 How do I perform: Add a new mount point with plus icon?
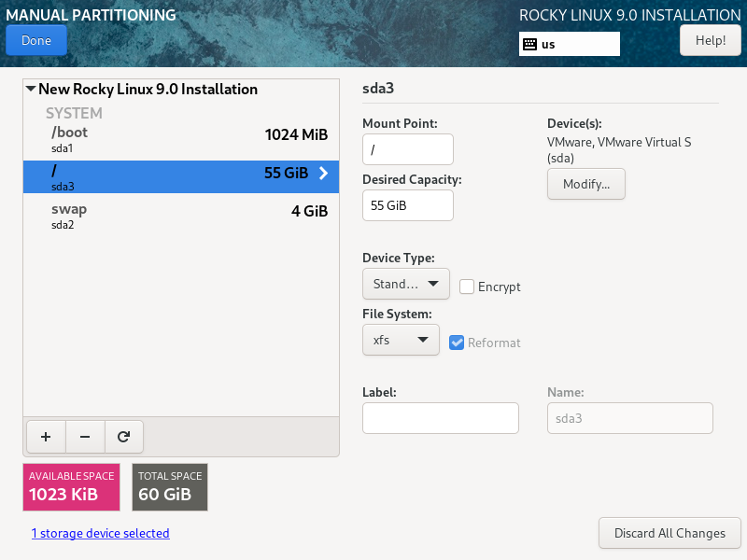click(46, 437)
